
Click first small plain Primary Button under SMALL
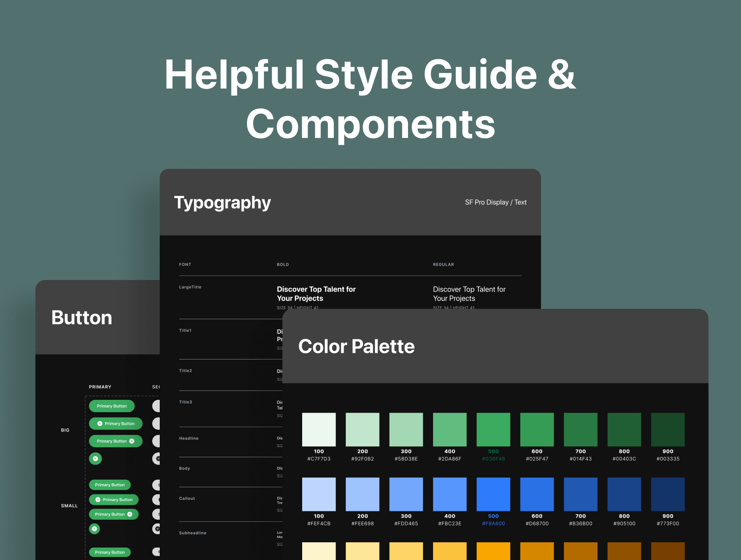coord(110,485)
